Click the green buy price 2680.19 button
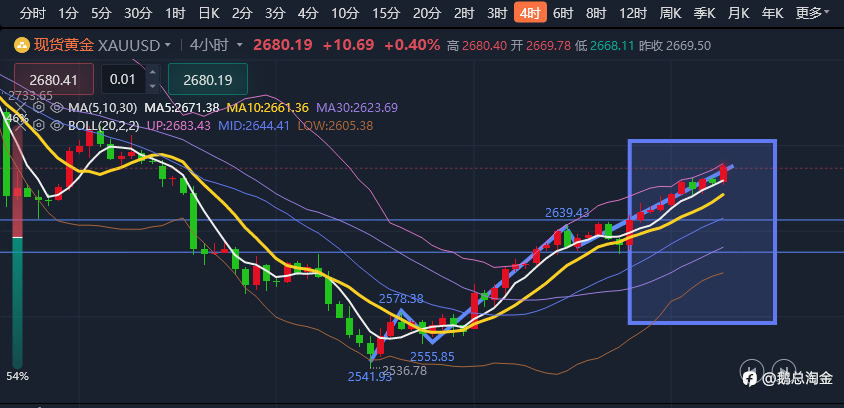The height and width of the screenshot is (408, 844). point(208,80)
